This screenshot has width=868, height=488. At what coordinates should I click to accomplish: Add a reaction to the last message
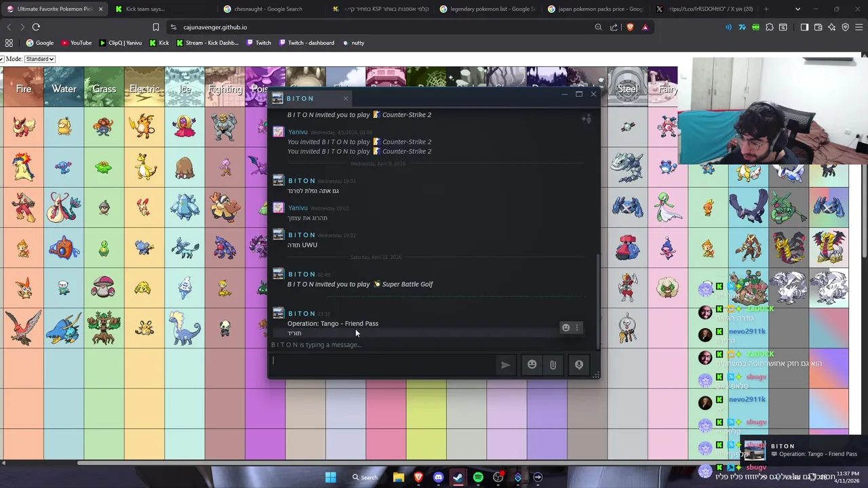[566, 327]
